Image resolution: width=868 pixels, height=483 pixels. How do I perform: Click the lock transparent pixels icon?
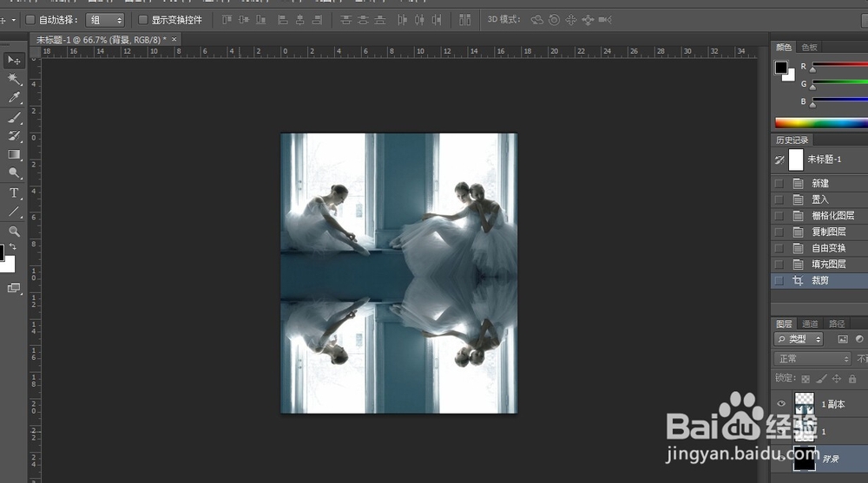806,379
